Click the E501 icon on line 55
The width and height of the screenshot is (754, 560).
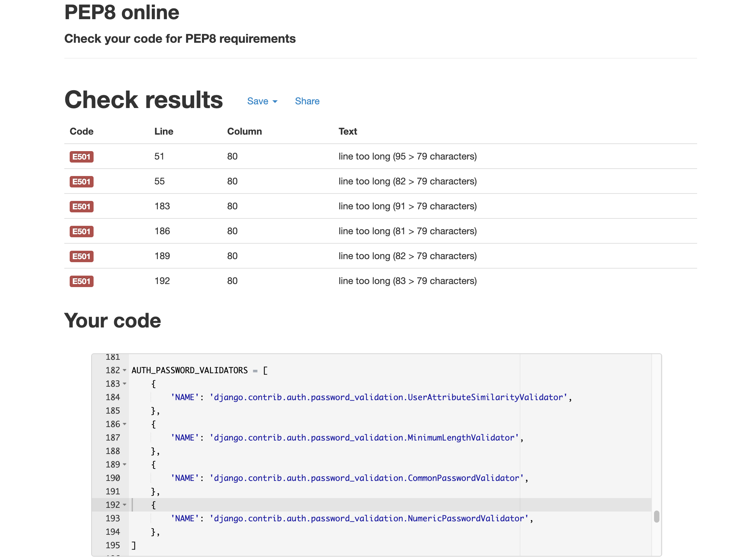(x=80, y=181)
